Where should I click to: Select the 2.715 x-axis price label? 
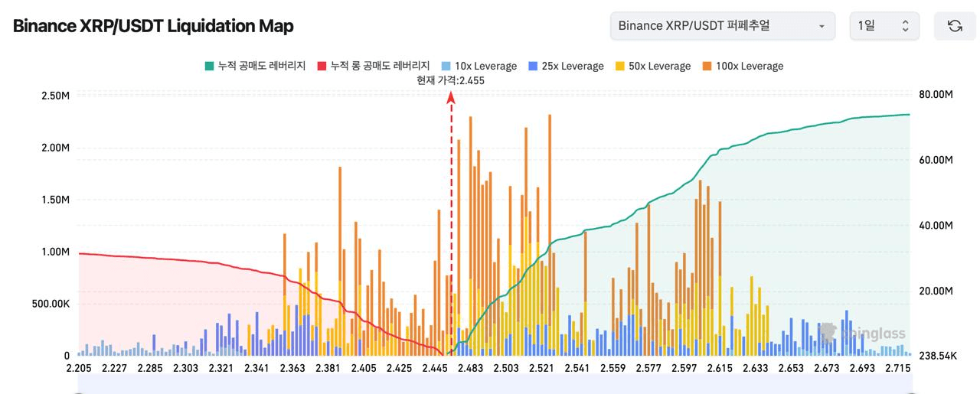tap(897, 368)
